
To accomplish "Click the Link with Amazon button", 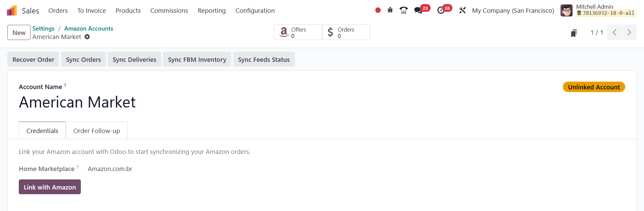I will tap(50, 187).
